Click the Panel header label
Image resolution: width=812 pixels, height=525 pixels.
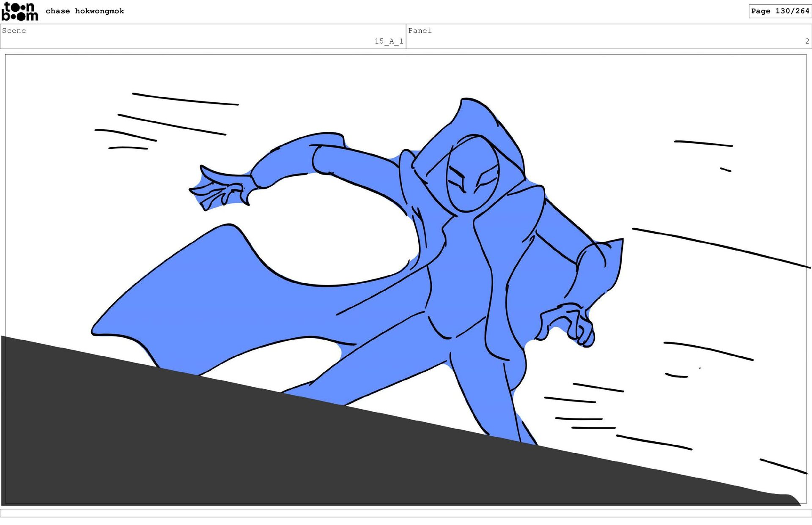(420, 30)
